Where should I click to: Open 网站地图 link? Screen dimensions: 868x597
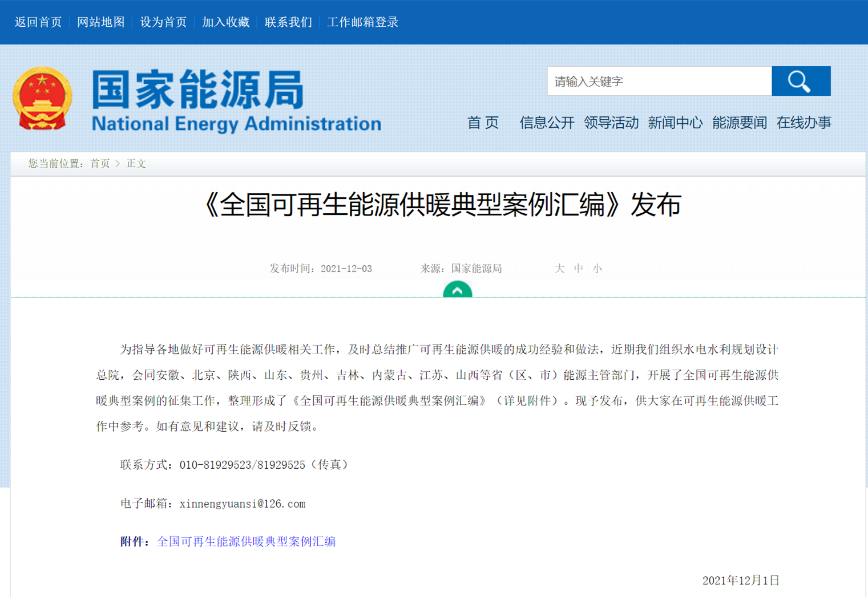point(100,22)
